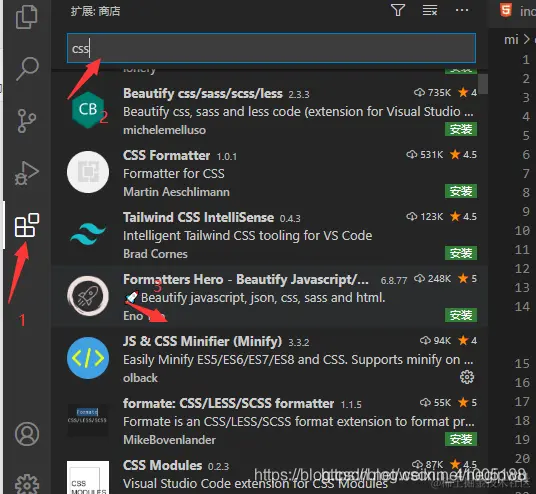Image resolution: width=536 pixels, height=494 pixels.
Task: Click the CSS Modules extension logo
Action: pyautogui.click(x=88, y=478)
